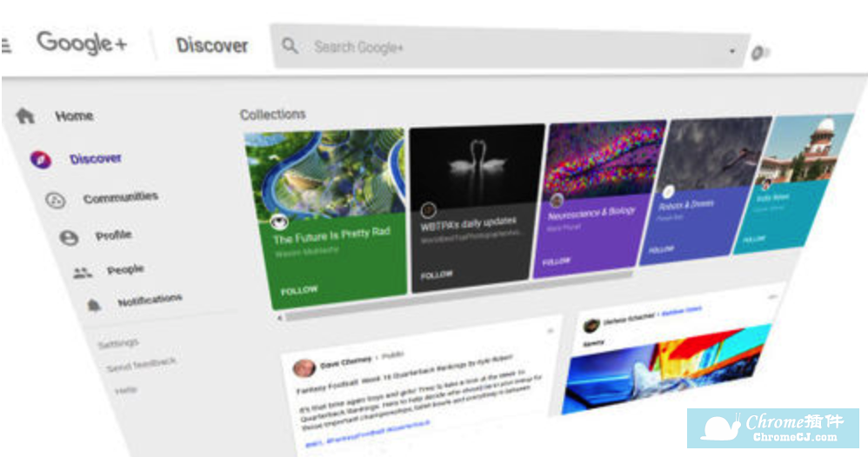Viewport: 868px width, 457px height.
Task: Click the Profile person icon
Action: (70, 238)
